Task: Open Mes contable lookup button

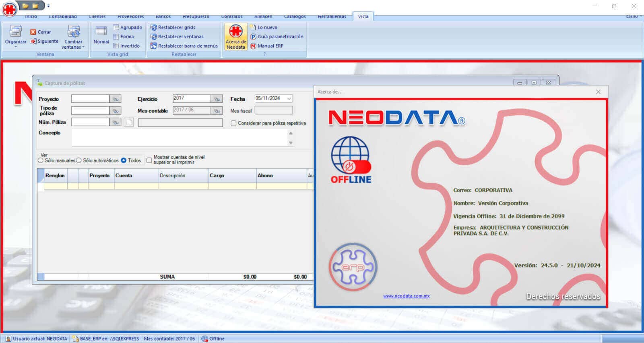Action: pos(217,110)
